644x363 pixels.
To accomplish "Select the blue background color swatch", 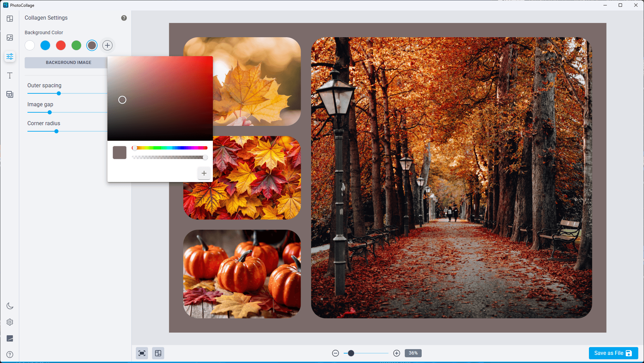I will coord(45,45).
